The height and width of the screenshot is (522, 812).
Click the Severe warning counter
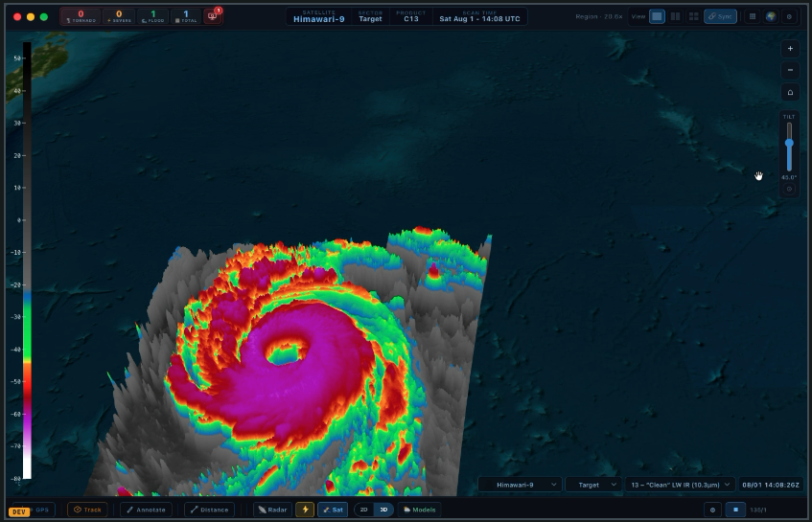tap(119, 16)
